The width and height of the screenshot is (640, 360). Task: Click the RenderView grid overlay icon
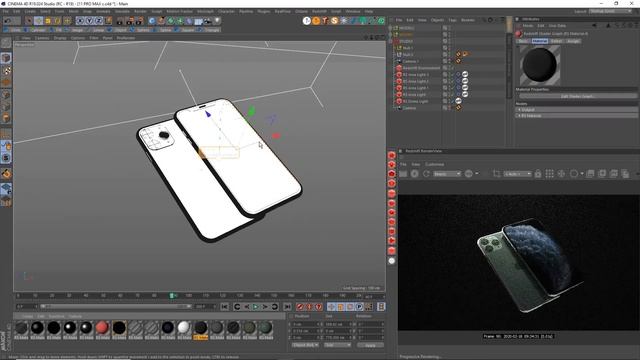pyautogui.click(x=549, y=174)
